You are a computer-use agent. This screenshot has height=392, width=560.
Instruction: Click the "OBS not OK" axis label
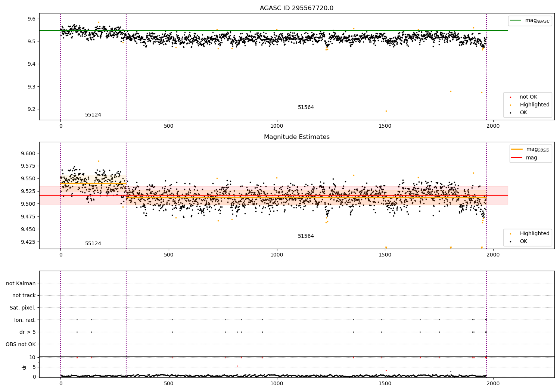[21, 344]
